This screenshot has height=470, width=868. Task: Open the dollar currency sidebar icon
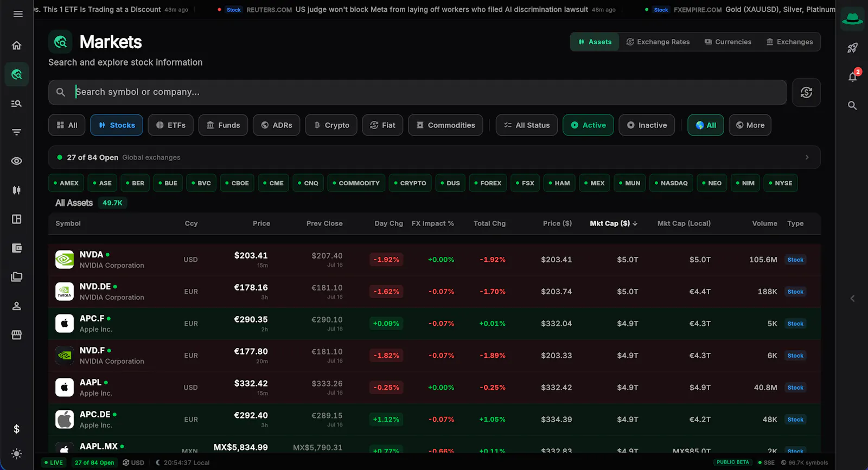(17, 429)
